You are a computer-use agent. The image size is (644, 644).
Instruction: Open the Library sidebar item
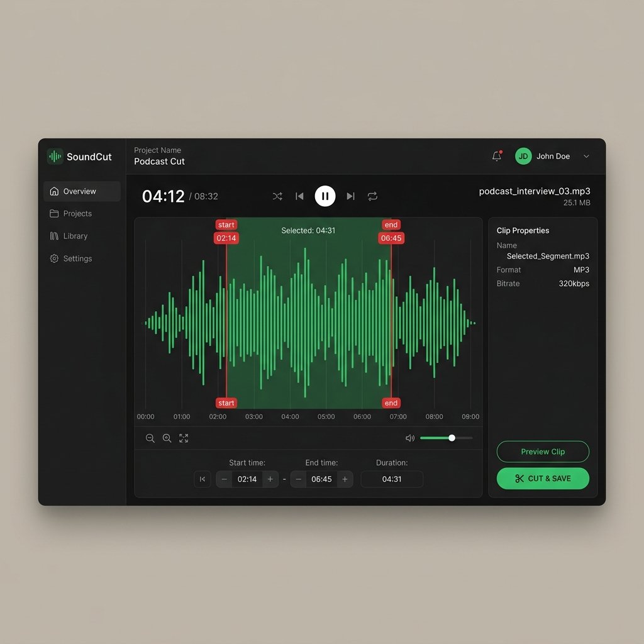tap(82, 236)
